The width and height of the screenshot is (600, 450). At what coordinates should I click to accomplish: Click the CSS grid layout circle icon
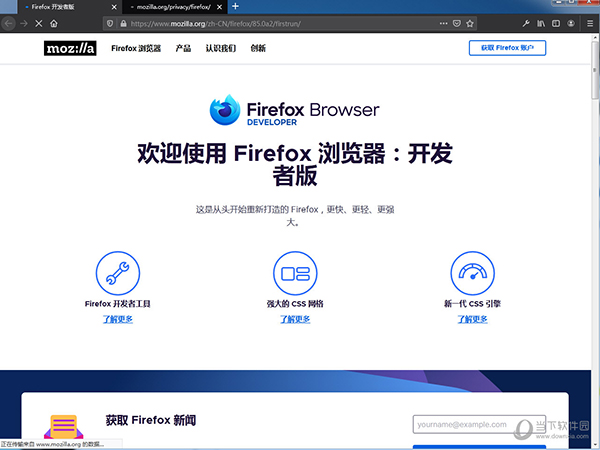pos(295,273)
